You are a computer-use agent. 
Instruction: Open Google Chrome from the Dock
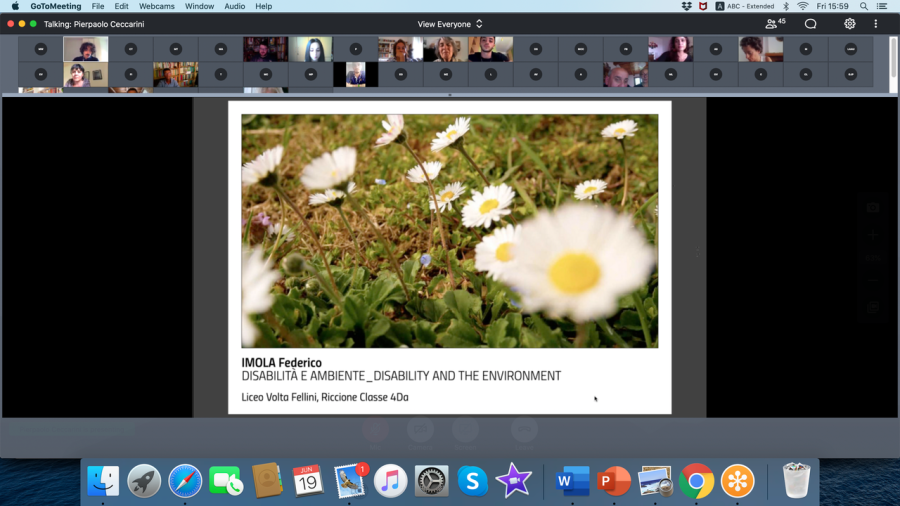(x=696, y=481)
